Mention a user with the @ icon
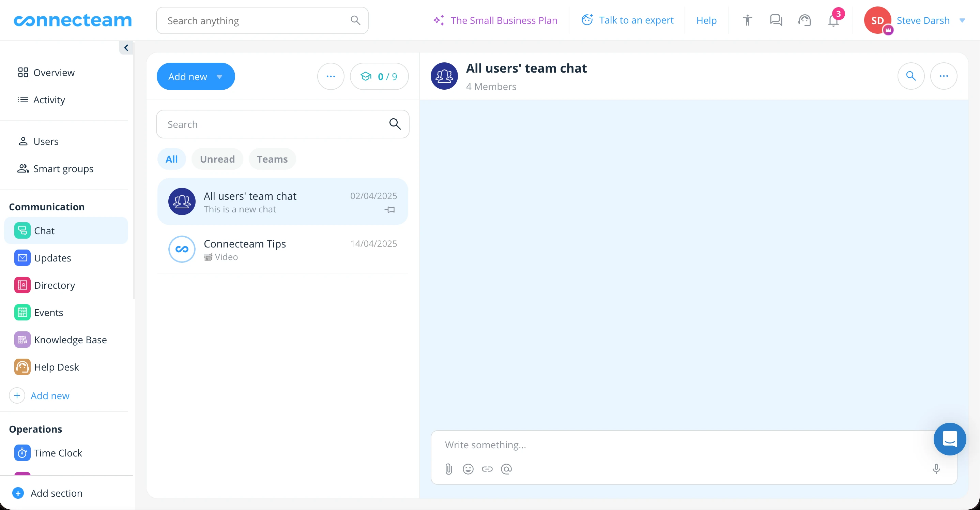Image resolution: width=980 pixels, height=510 pixels. pyautogui.click(x=506, y=469)
